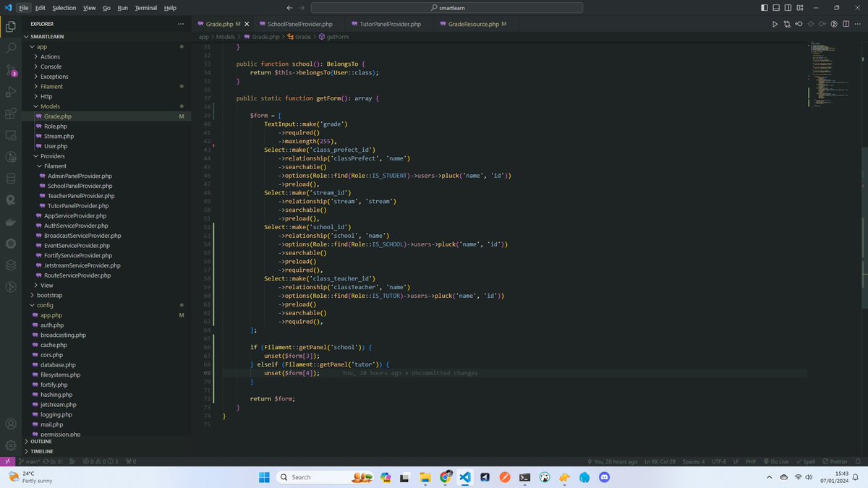Run the PHP file with play icon
868x488 pixels.
tap(775, 24)
